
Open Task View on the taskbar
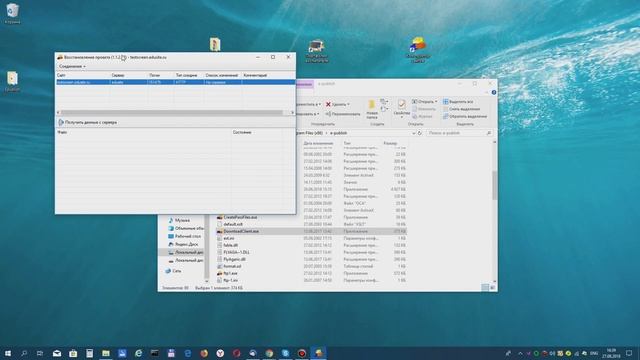click(40, 353)
